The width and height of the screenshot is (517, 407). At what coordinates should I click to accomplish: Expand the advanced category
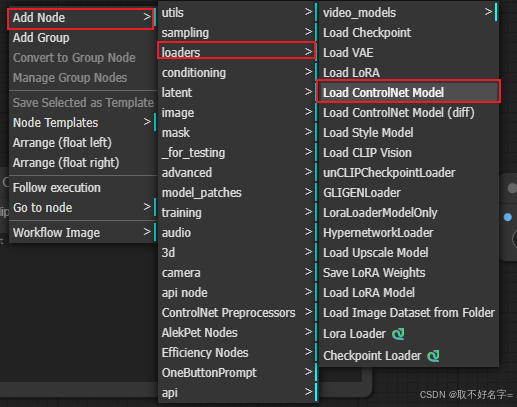click(x=238, y=173)
